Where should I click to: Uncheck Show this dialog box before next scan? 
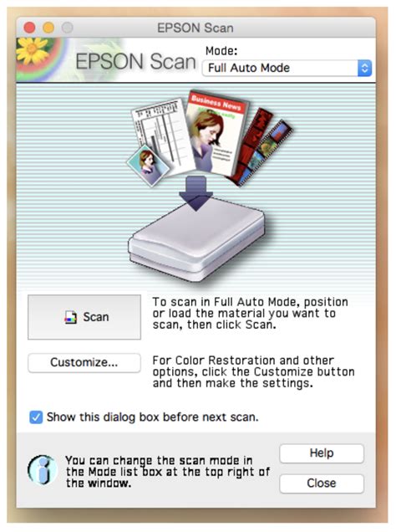pos(36,417)
